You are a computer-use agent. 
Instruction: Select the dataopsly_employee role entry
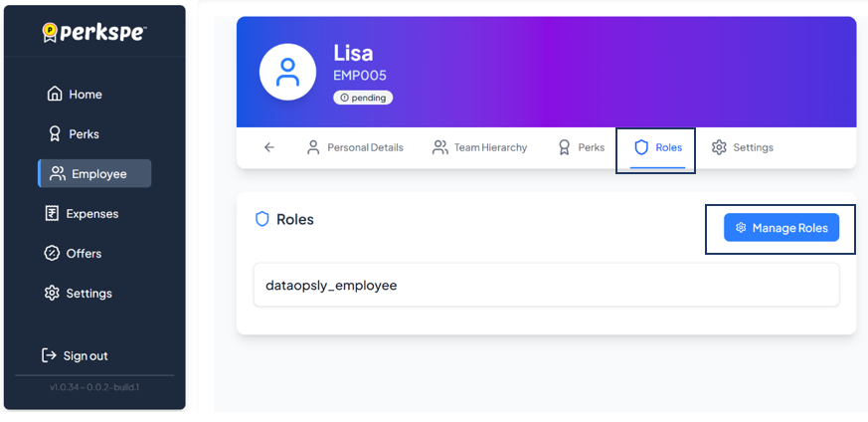click(546, 286)
